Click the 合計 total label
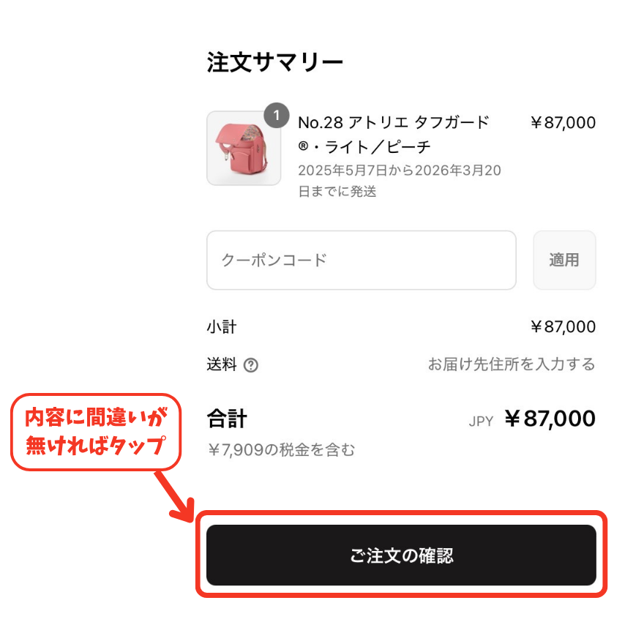The image size is (644, 644). point(227,419)
